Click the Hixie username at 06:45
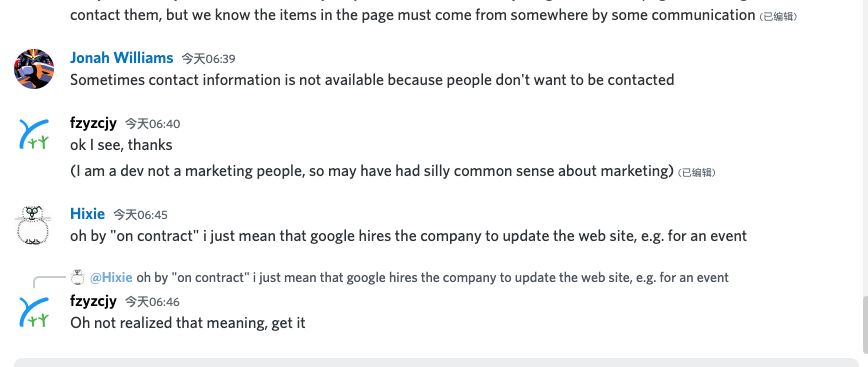This screenshot has height=367, width=868. pos(87,214)
